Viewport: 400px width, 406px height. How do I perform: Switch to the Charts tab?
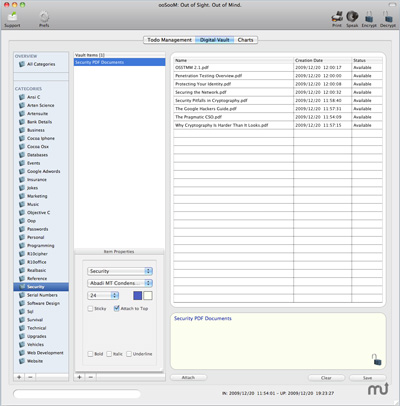pyautogui.click(x=245, y=40)
